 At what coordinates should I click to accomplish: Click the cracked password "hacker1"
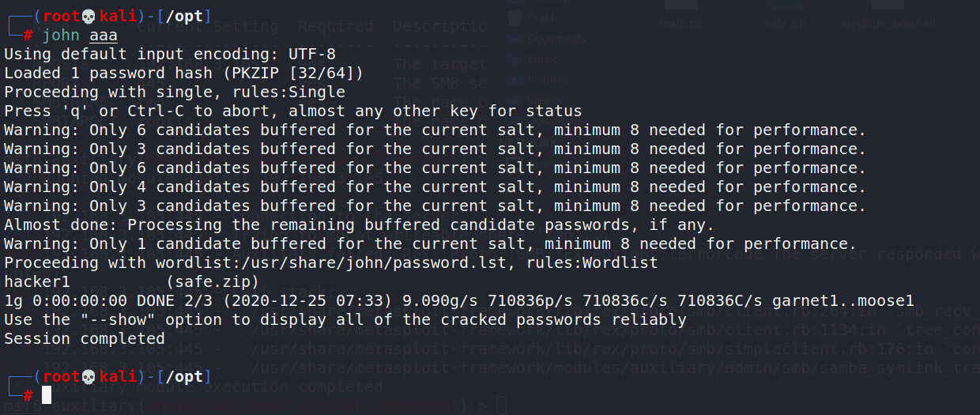coord(37,281)
